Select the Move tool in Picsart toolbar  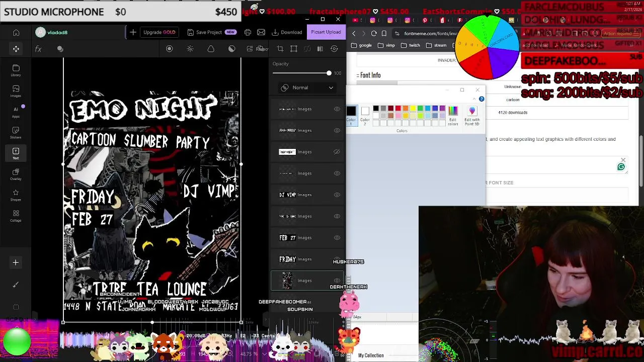(x=16, y=49)
